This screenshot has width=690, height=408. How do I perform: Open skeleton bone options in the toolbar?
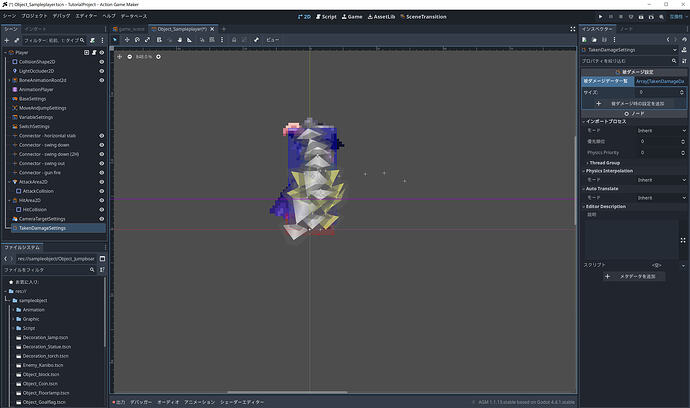click(x=256, y=40)
